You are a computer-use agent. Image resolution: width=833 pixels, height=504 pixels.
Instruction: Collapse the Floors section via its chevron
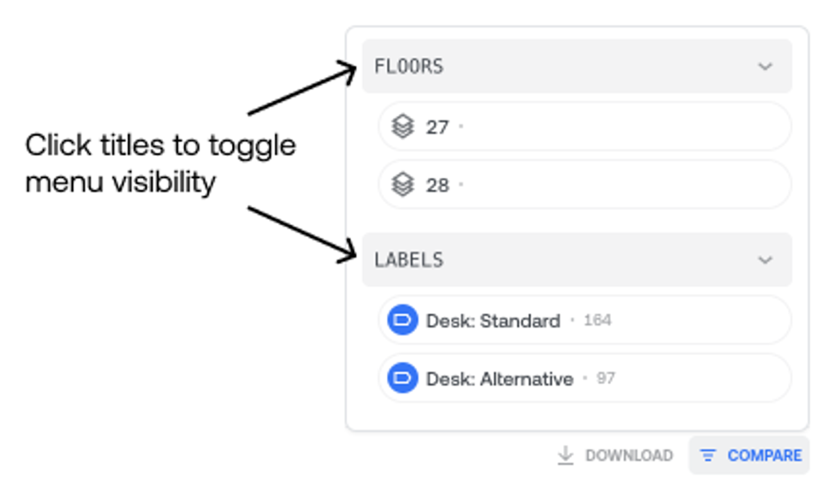[x=765, y=67]
